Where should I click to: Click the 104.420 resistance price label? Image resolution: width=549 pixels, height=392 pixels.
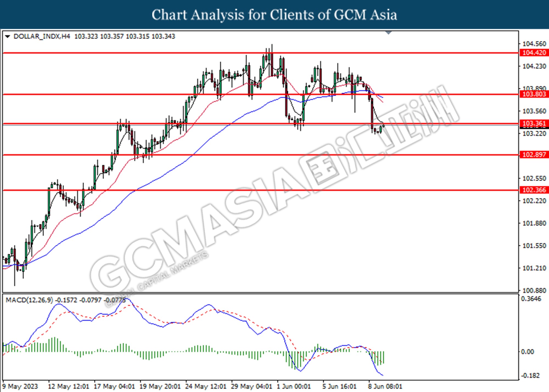point(534,53)
